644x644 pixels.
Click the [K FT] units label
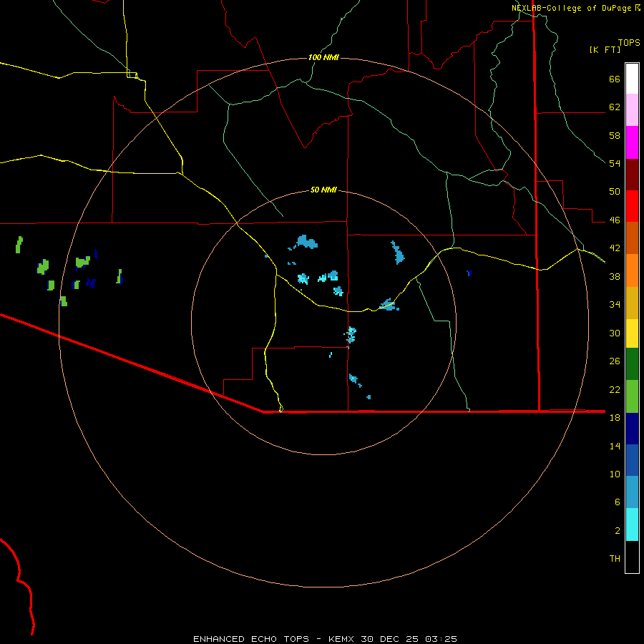pyautogui.click(x=605, y=49)
